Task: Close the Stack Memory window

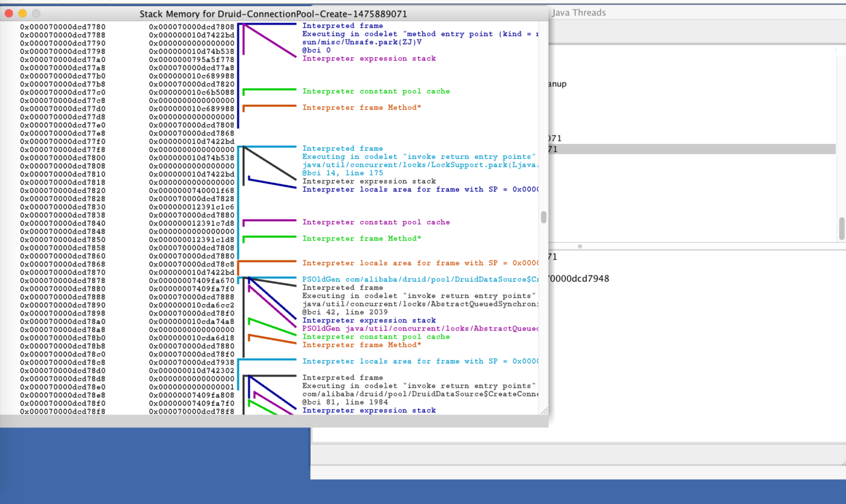Action: (8, 14)
